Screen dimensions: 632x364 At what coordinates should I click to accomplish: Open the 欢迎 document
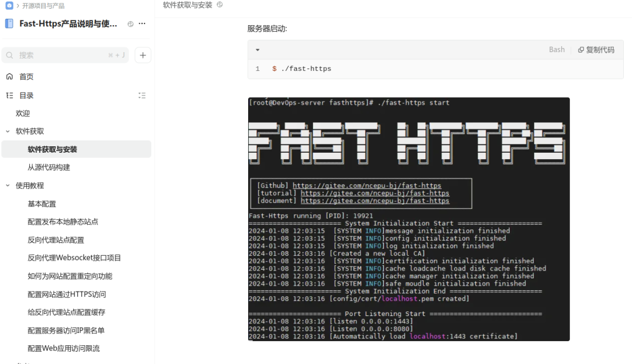[x=23, y=114]
